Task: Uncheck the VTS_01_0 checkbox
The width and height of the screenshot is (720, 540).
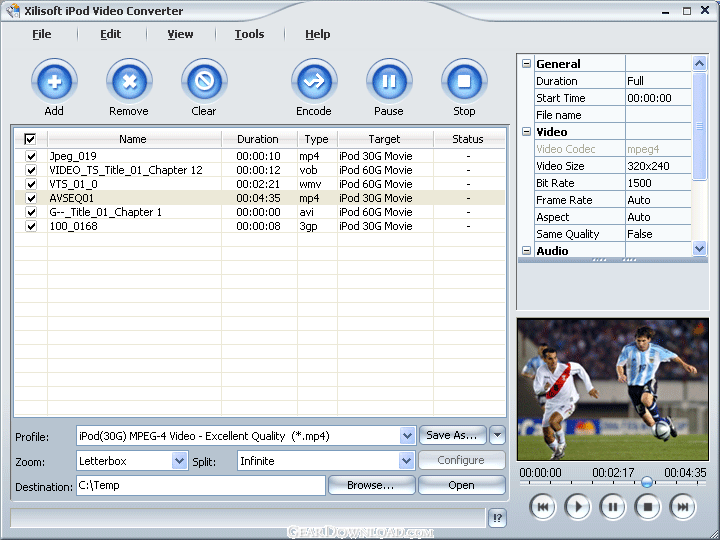Action: [31, 184]
